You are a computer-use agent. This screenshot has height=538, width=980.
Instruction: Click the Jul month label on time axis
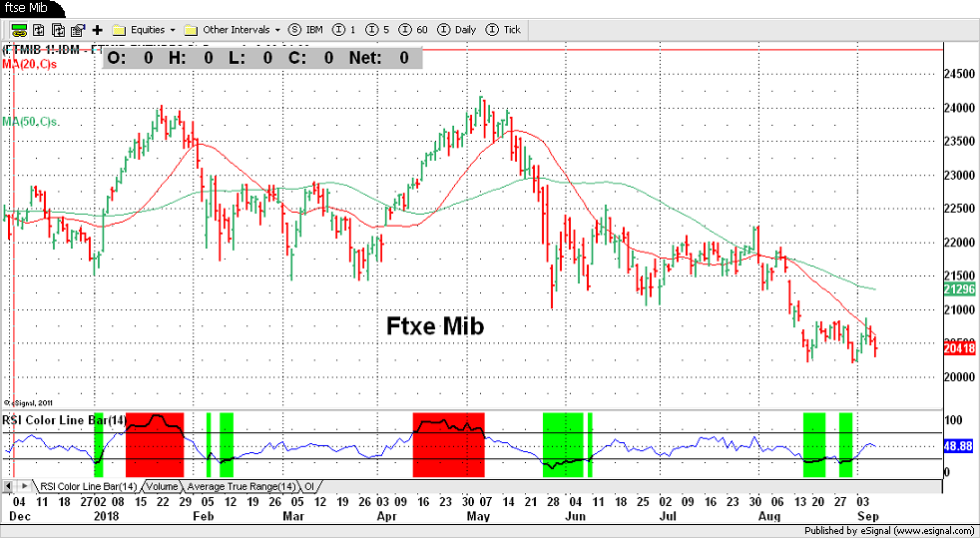coord(668,517)
